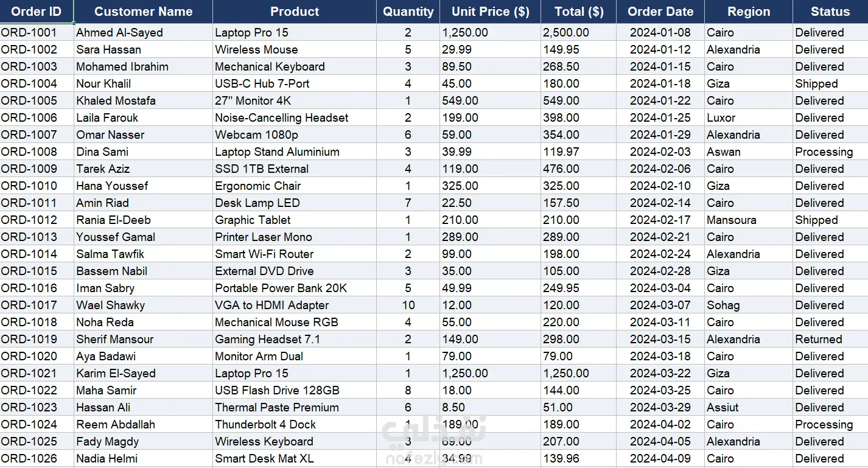Viewport: 868px width, 468px height.
Task: Click the Customer Name header cell
Action: pos(143,12)
